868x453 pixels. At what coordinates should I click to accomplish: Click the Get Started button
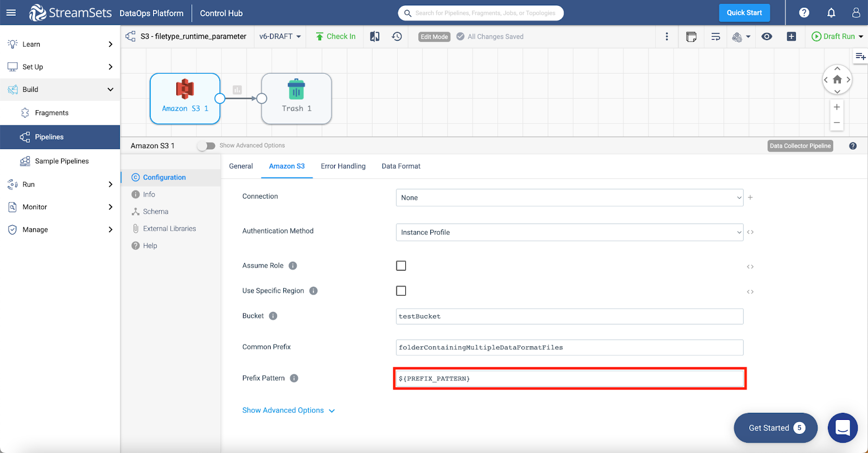(775, 428)
